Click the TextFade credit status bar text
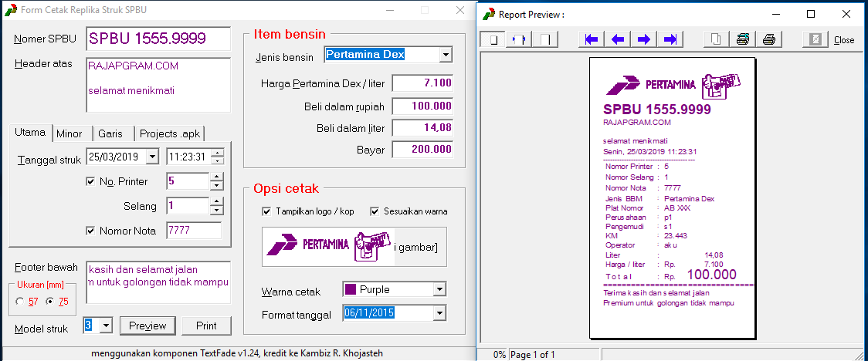 click(x=237, y=353)
